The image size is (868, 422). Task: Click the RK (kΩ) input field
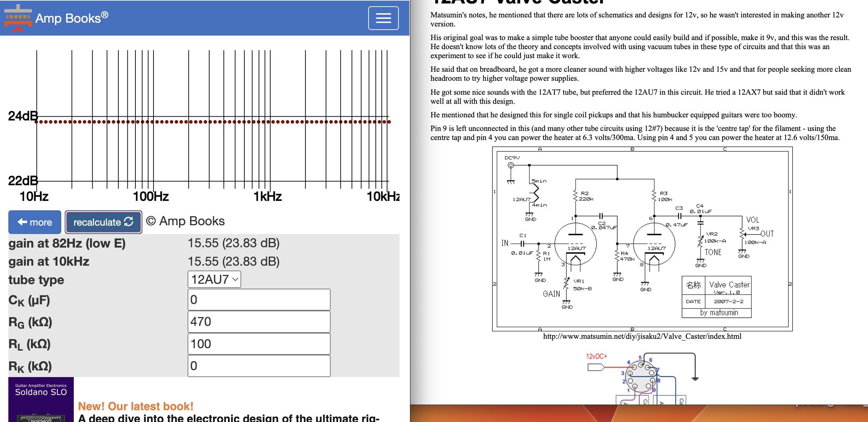(259, 366)
